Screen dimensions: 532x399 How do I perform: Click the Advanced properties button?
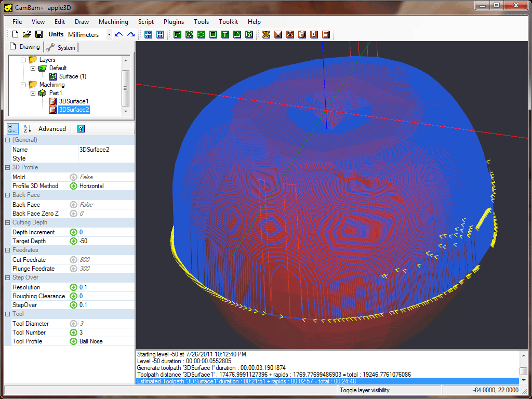pyautogui.click(x=52, y=128)
